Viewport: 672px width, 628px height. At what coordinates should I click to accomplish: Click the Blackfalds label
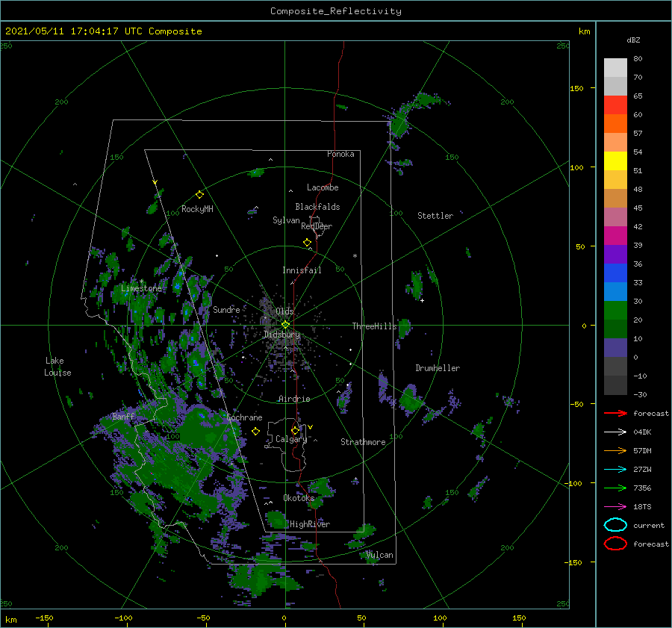coord(317,207)
